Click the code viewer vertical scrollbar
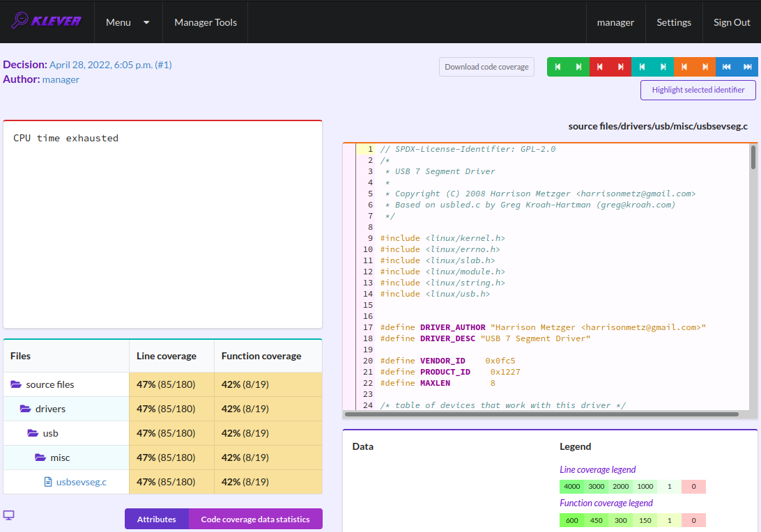761x532 pixels. [753, 157]
